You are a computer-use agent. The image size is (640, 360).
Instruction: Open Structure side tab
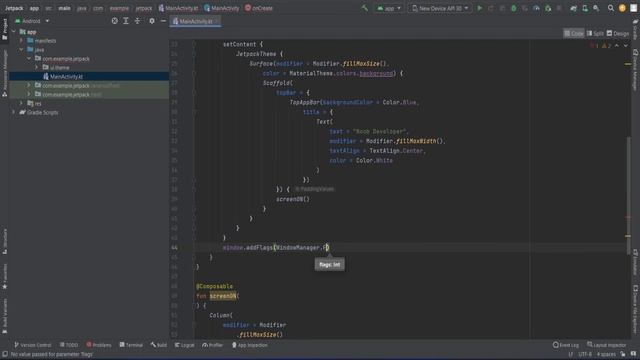click(x=4, y=242)
